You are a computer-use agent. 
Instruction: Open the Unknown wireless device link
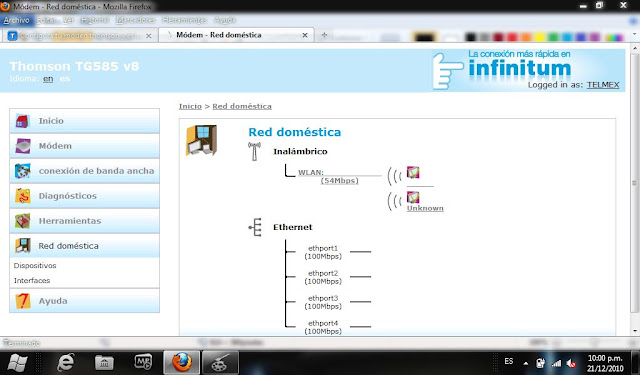click(425, 208)
